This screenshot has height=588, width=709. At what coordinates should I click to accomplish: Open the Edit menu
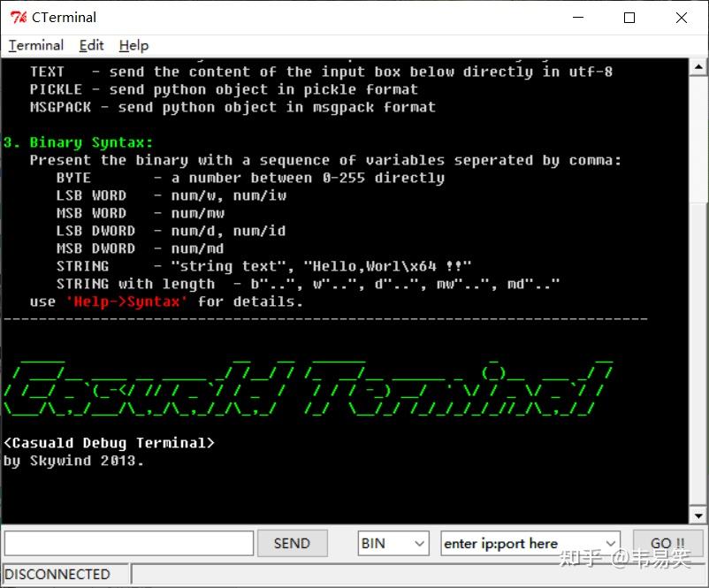point(91,45)
